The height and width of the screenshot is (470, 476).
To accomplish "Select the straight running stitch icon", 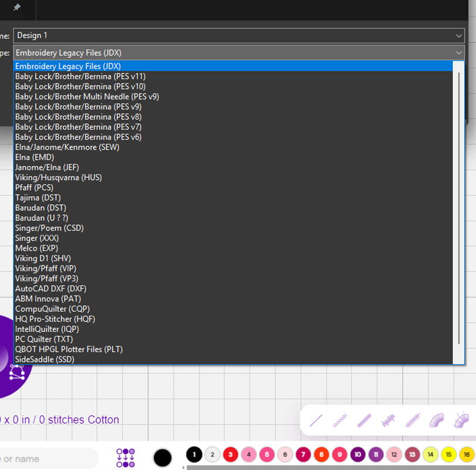I will [315, 420].
